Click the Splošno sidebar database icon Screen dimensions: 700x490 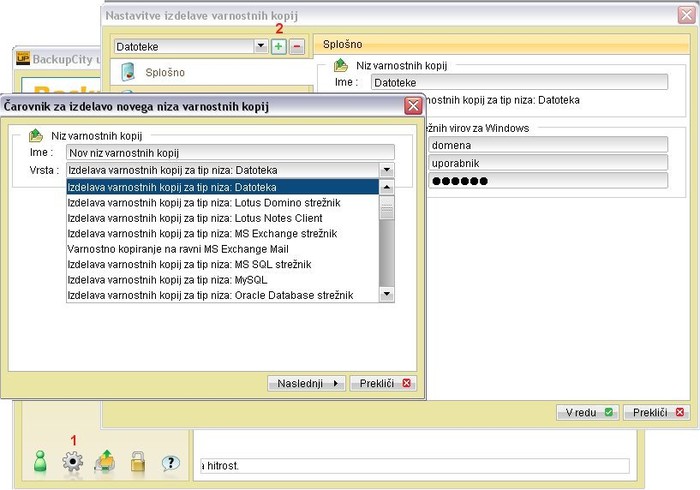tap(128, 72)
